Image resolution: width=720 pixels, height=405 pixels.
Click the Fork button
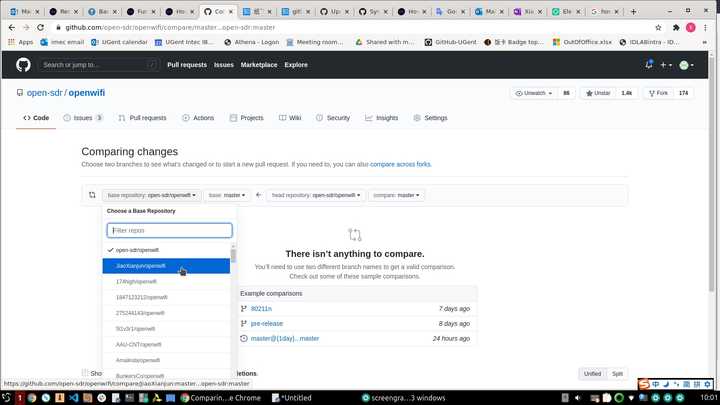pyautogui.click(x=658, y=93)
